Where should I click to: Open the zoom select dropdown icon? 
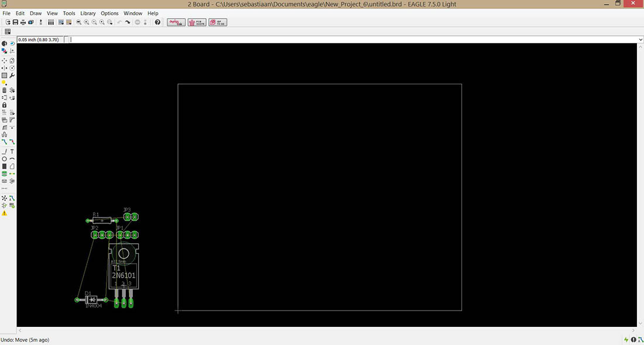click(110, 22)
